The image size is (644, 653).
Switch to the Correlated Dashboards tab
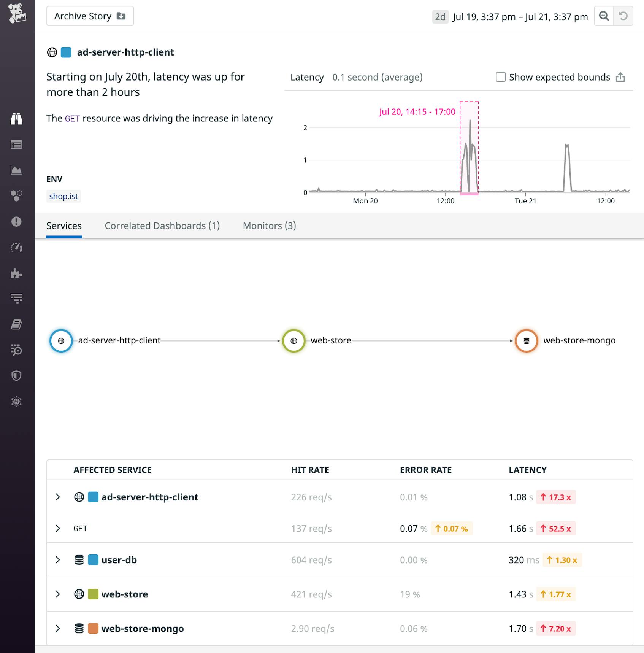click(x=162, y=226)
